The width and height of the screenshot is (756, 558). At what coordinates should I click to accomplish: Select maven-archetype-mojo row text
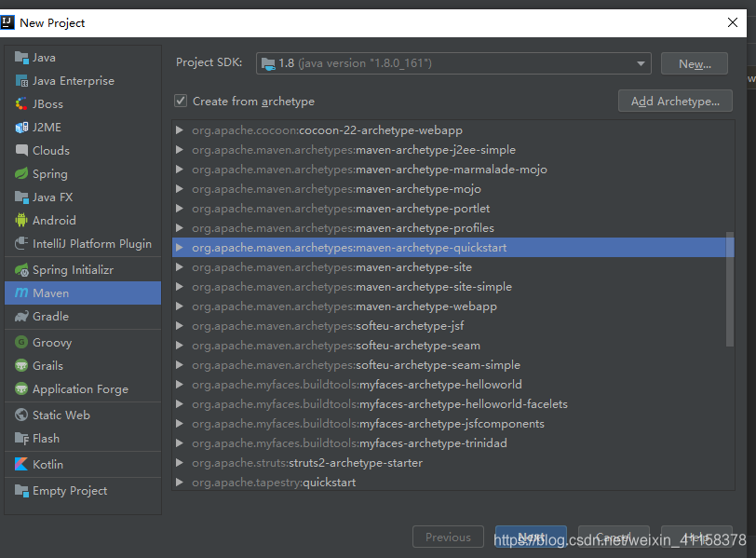click(x=336, y=189)
